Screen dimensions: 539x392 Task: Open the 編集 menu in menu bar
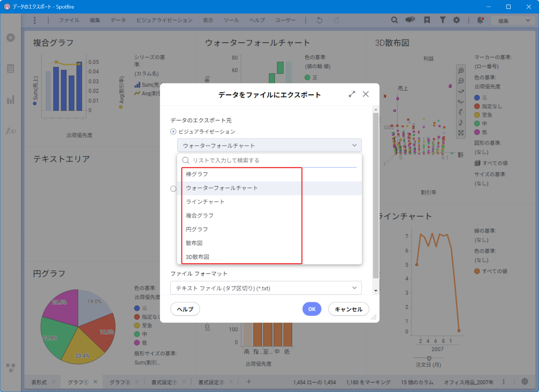pyautogui.click(x=95, y=20)
